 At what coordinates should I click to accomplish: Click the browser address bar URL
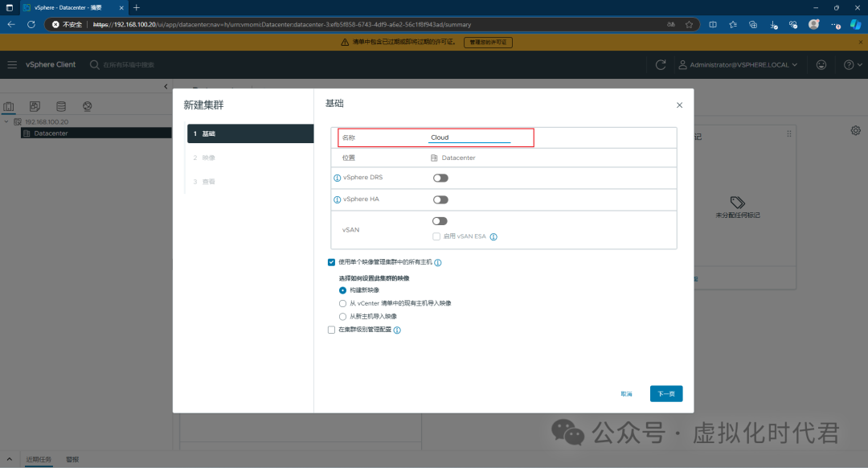[282, 24]
